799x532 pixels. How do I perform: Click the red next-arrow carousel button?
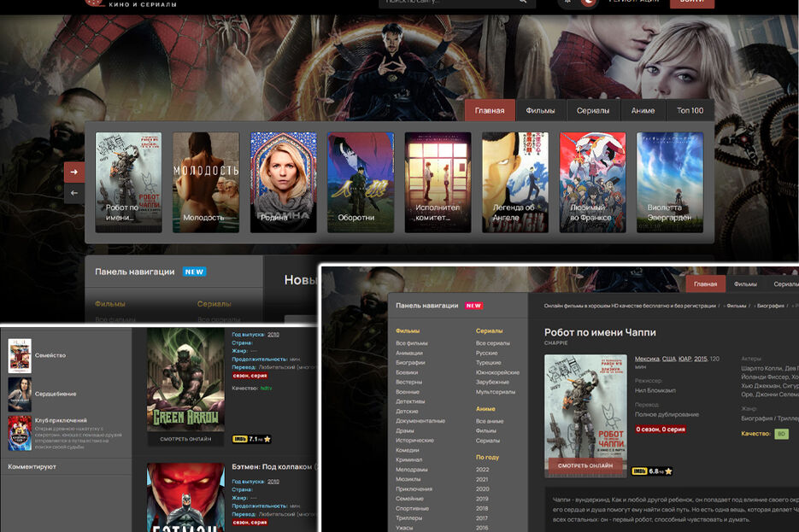click(x=74, y=172)
